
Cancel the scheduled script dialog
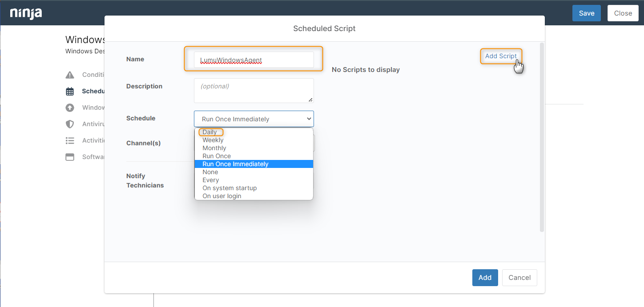[x=519, y=277]
